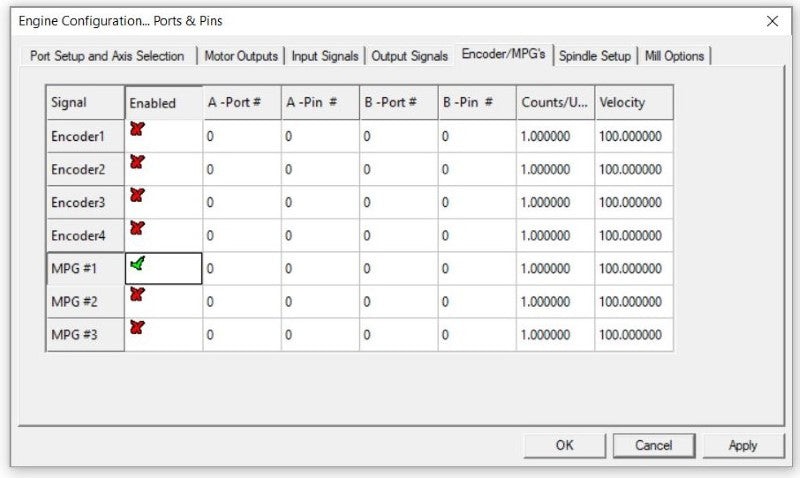Toggle MPG #2 enabled red X

[x=137, y=294]
